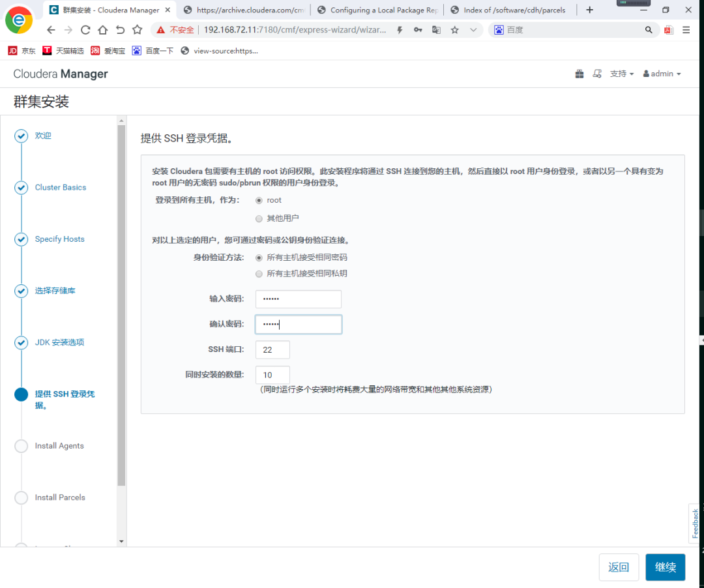Select the root login radio button
The height and width of the screenshot is (588, 704).
[x=259, y=200]
